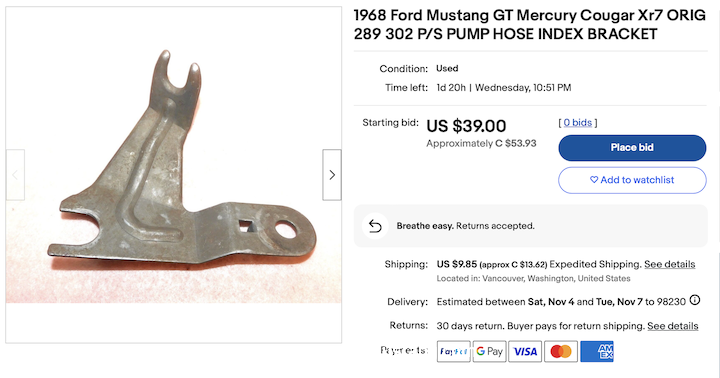This screenshot has height=378, width=720.
Task: Add to watchlist heart button
Action: (632, 180)
